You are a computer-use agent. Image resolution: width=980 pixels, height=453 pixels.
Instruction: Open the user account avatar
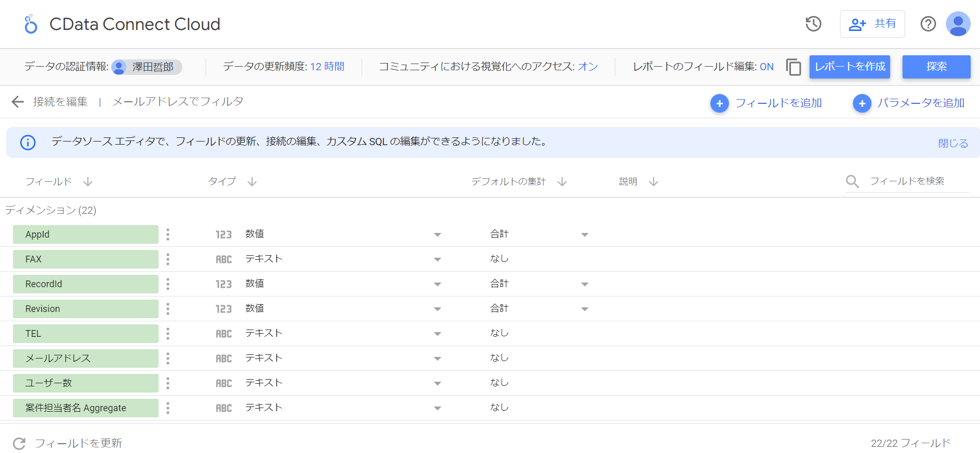958,24
